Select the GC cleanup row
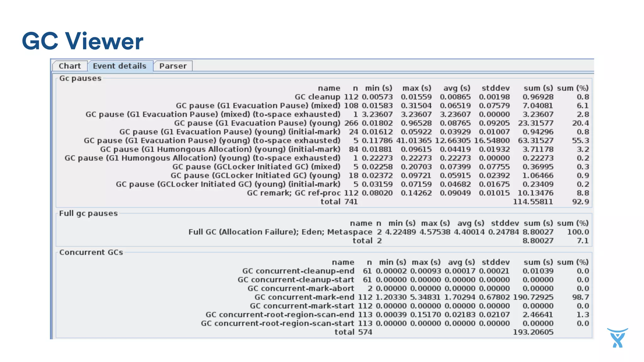Image resolution: width=644 pixels, height=362 pixels. pyautogui.click(x=317, y=97)
